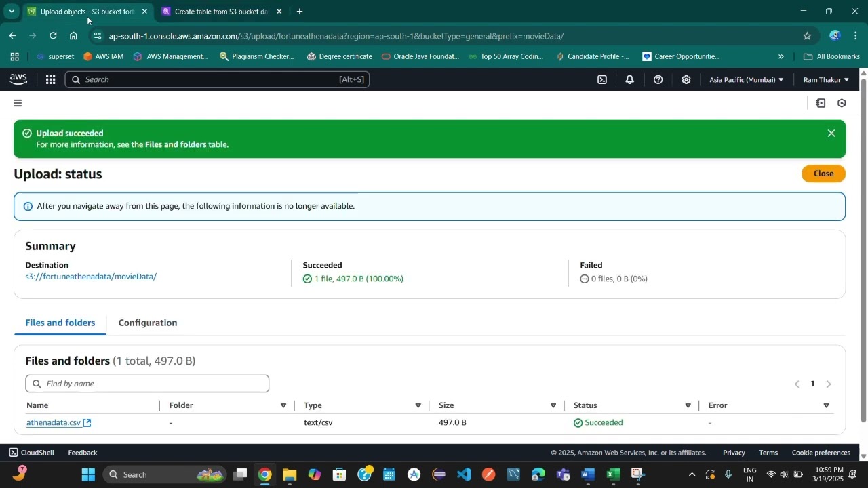
Task: Open the Type column sort arrow
Action: (x=418, y=406)
